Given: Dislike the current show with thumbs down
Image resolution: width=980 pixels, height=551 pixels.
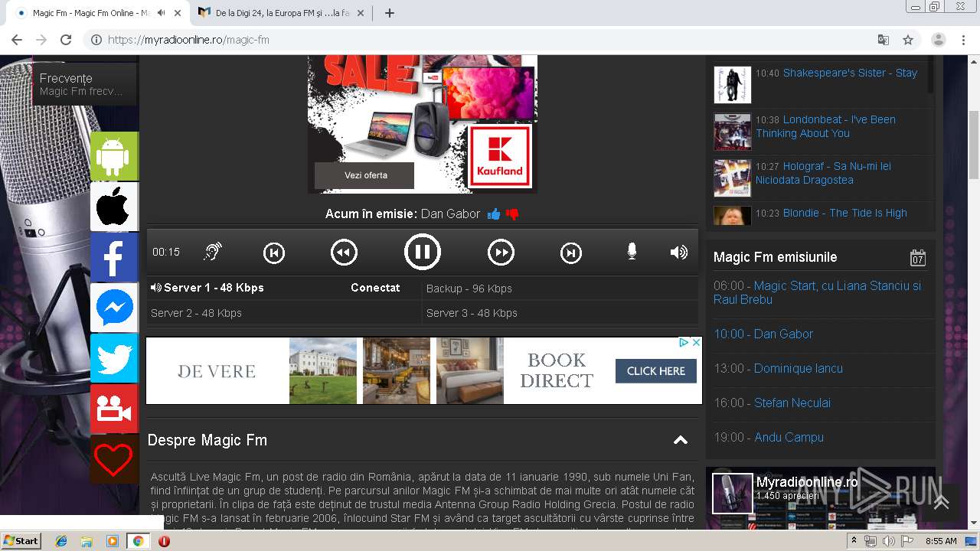Looking at the screenshot, I should tap(512, 214).
